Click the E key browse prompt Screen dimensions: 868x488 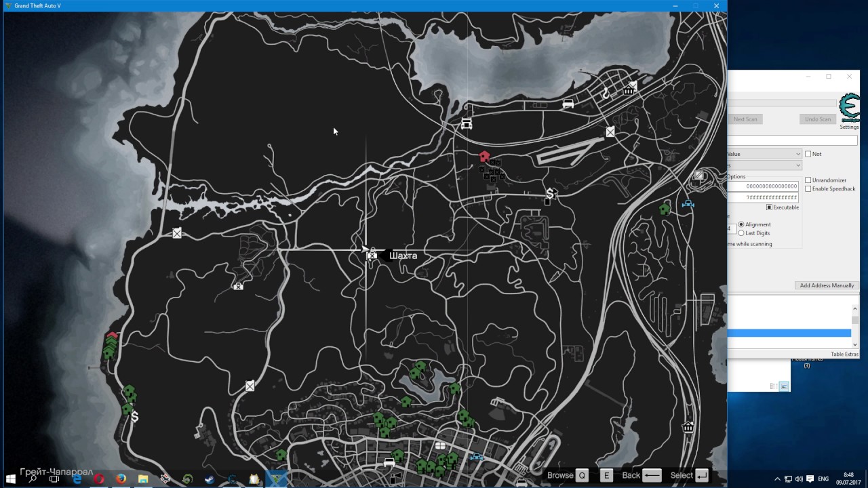click(x=606, y=475)
